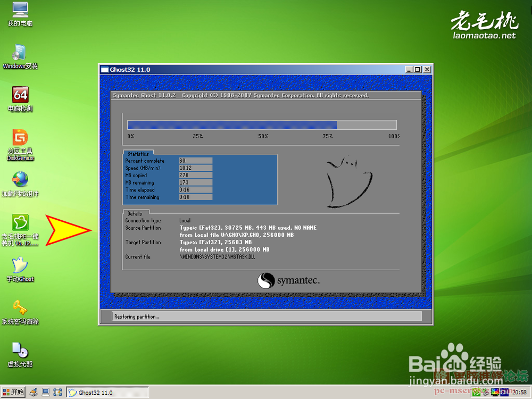Click the third quick-launch icon in taskbar
Viewport: 532px width, 399px height.
click(x=57, y=393)
